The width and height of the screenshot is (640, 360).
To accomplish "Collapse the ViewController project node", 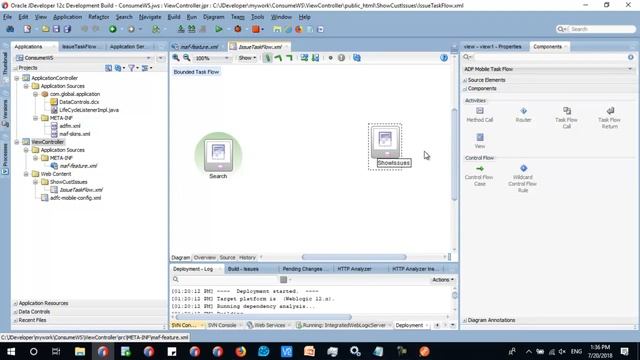I will point(17,142).
